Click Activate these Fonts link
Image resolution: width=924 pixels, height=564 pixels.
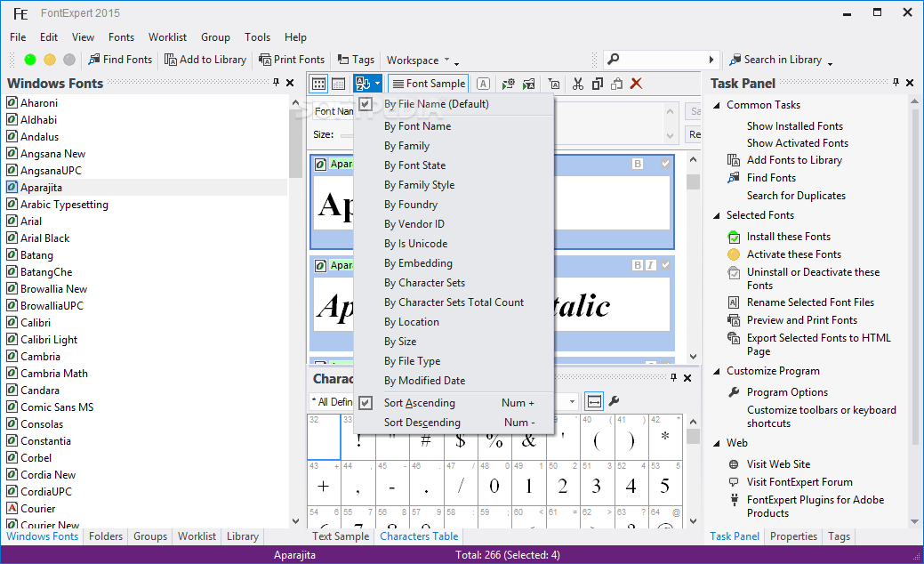pyautogui.click(x=794, y=254)
